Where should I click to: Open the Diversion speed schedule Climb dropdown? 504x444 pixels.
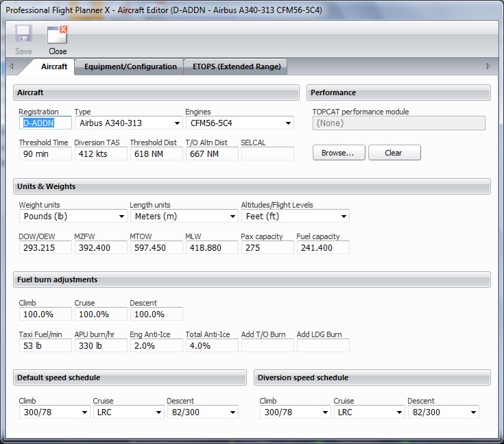coord(295,412)
